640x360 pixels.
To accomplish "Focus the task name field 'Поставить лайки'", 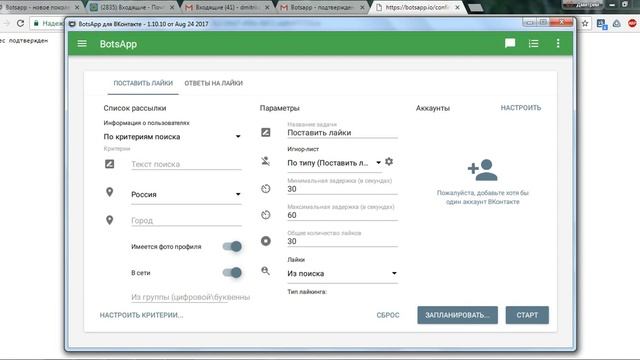I will coord(342,133).
